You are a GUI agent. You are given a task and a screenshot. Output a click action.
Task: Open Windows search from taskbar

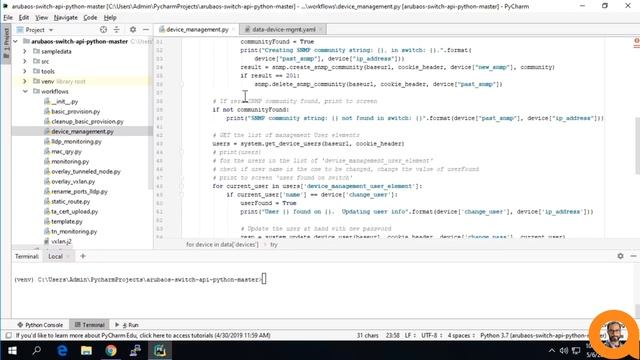[x=36, y=351]
